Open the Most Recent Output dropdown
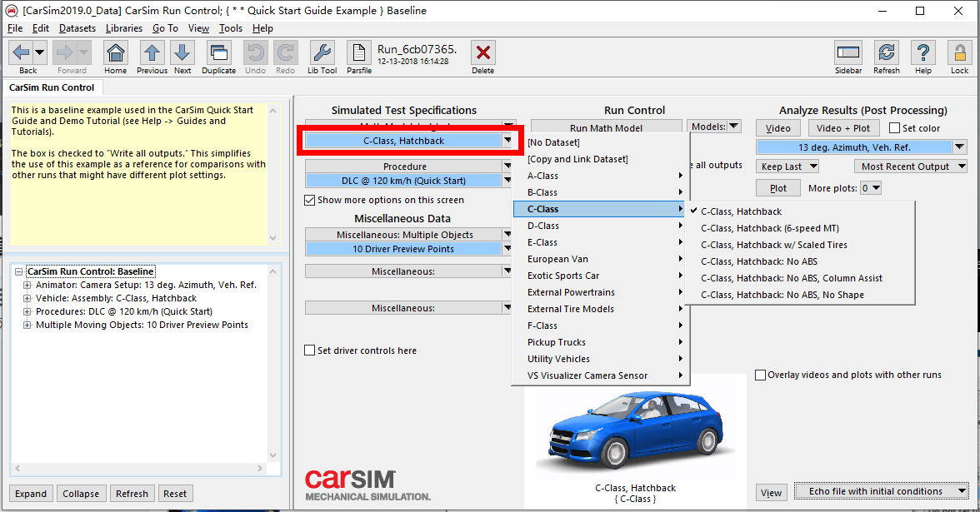Screen dimensions: 980x512 911,167
